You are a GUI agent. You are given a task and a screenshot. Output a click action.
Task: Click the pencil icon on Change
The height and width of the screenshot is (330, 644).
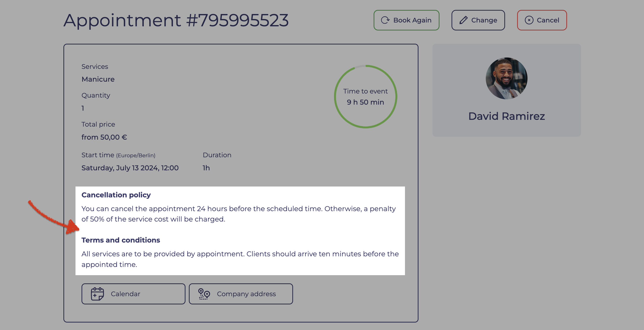tap(463, 20)
